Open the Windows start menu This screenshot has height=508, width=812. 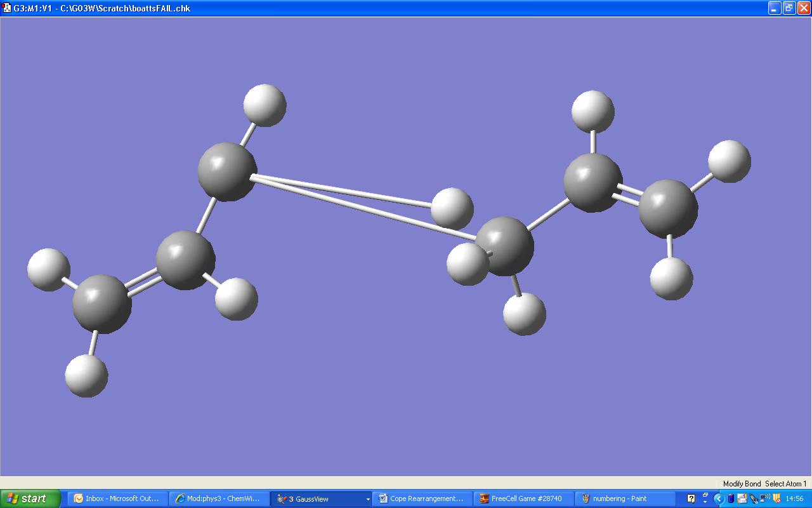(30, 498)
